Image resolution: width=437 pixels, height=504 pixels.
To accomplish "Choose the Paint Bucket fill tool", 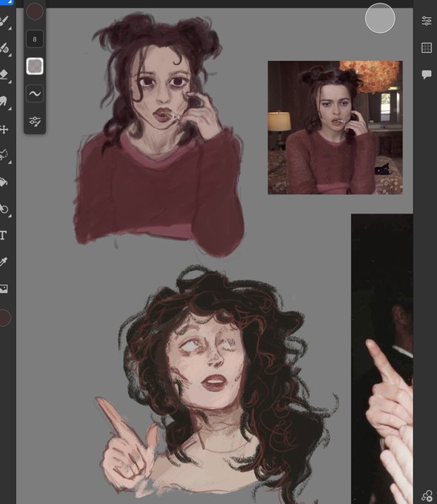I will tap(3, 182).
